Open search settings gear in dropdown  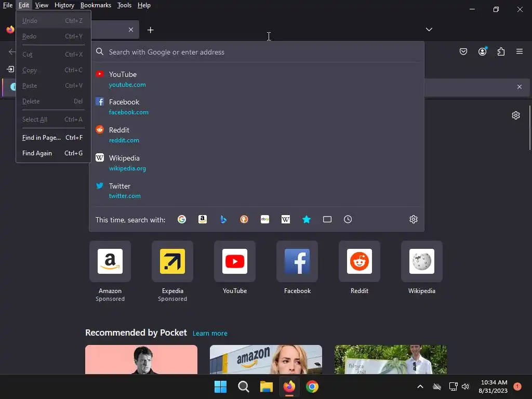(x=413, y=220)
